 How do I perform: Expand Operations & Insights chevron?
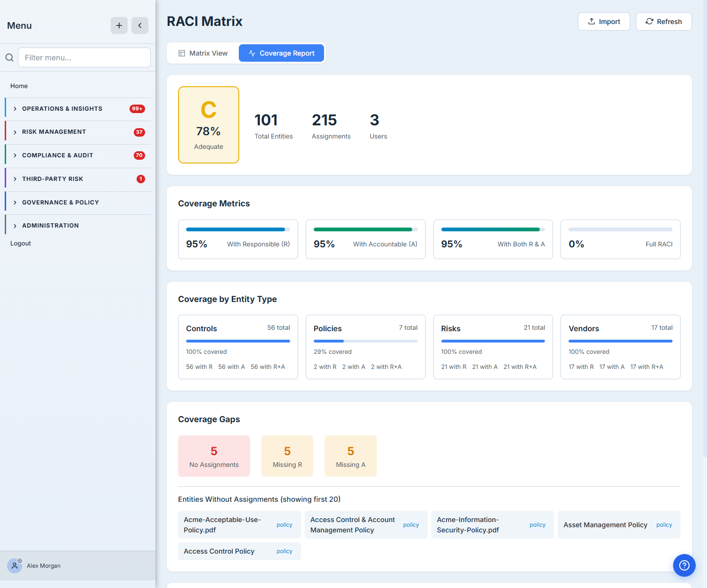click(15, 109)
